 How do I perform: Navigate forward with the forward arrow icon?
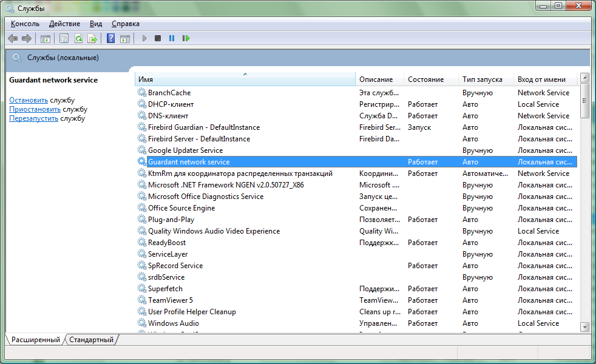pos(27,38)
